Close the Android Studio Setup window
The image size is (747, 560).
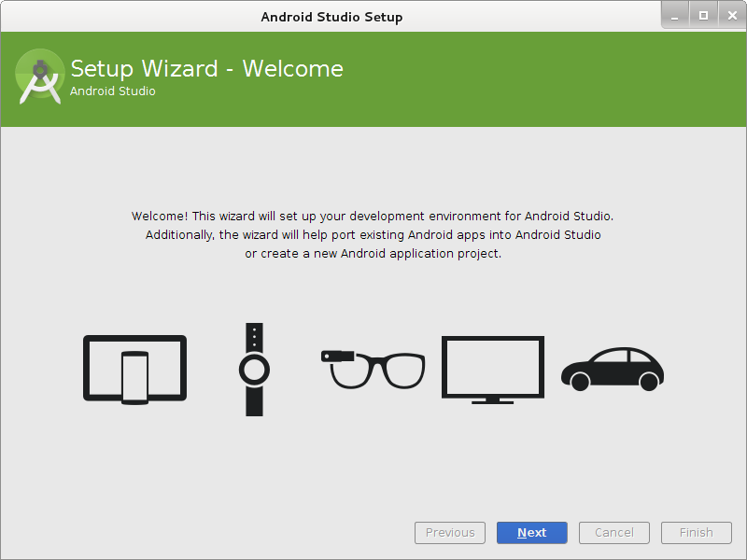point(732,16)
